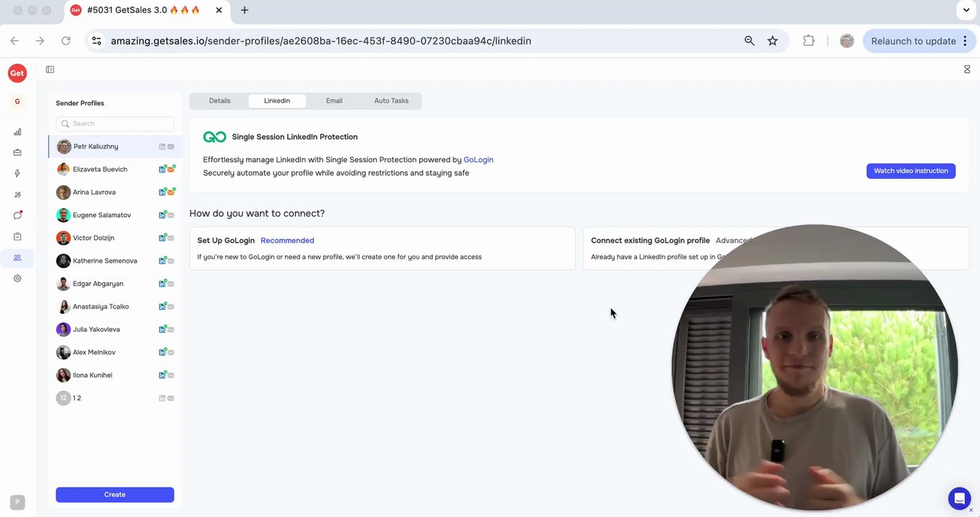Select Arina Lavrova profile

115,192
